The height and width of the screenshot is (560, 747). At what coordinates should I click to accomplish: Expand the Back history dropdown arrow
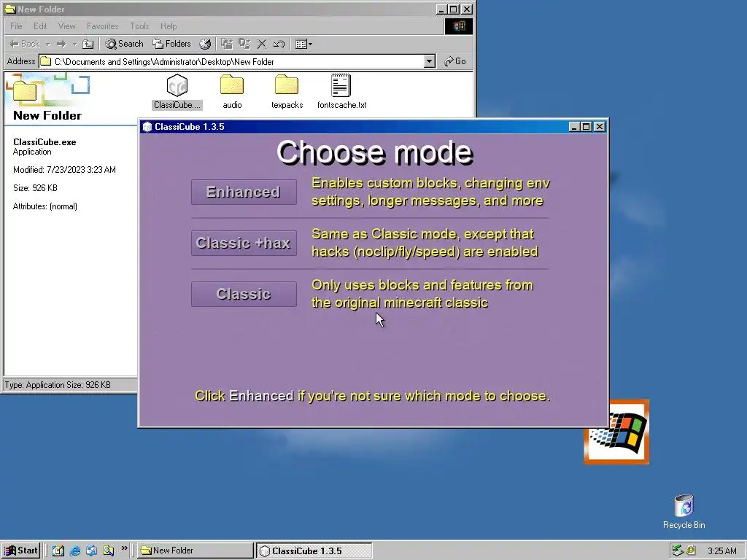[x=47, y=44]
